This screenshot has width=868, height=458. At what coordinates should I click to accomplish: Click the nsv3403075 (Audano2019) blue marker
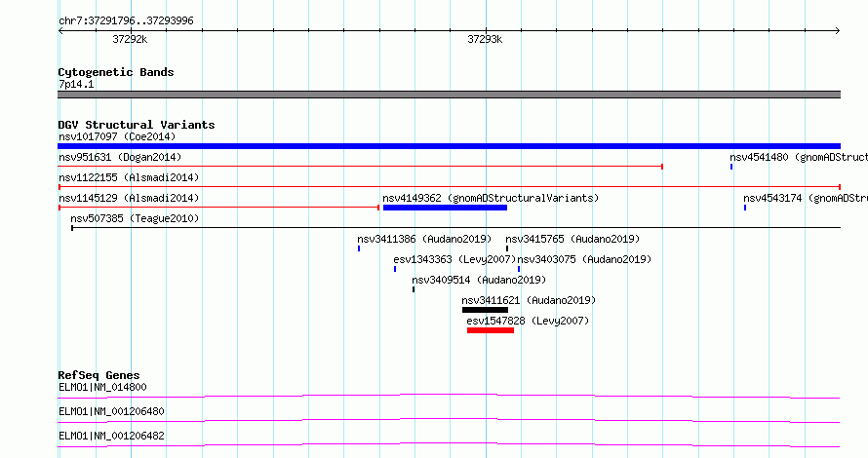point(519,269)
